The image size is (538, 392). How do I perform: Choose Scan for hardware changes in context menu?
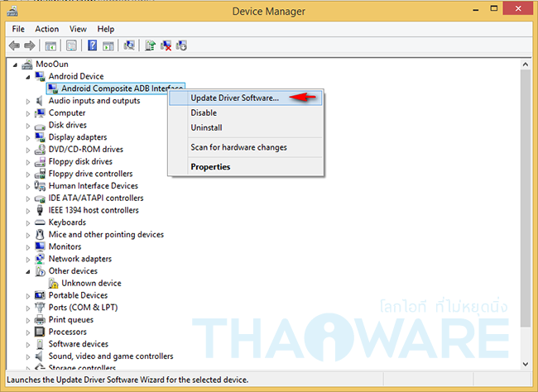[x=246, y=147]
